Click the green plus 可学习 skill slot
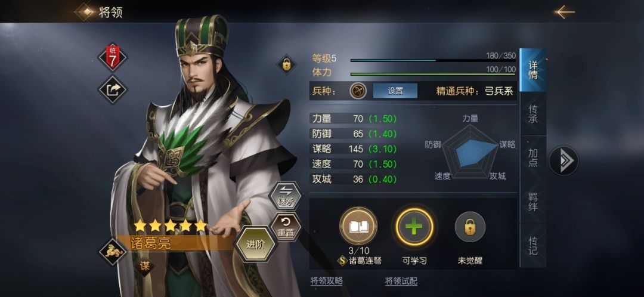 414,227
